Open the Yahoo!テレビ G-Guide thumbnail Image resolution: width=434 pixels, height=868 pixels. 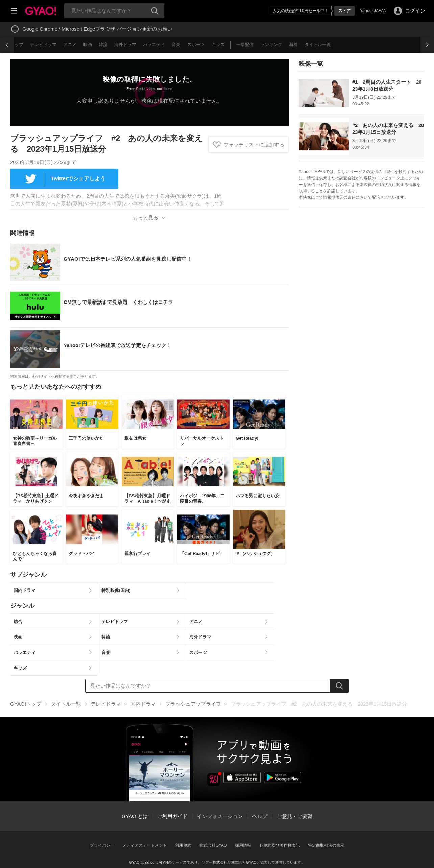(35, 349)
